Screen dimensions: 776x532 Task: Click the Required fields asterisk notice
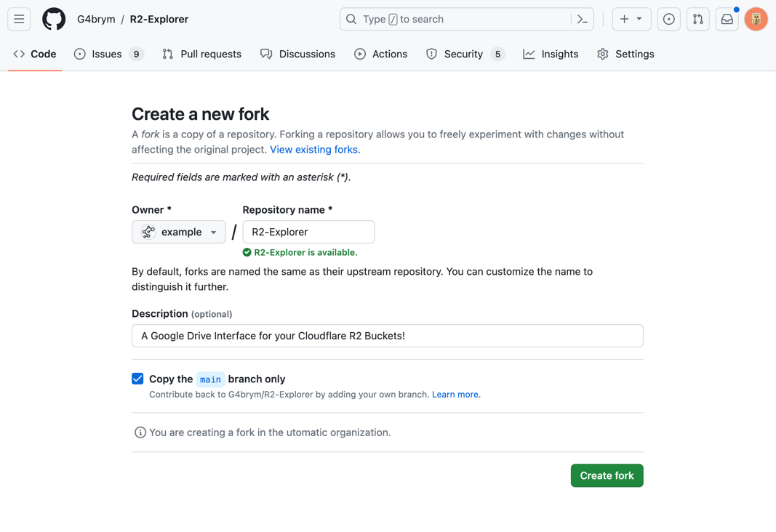[241, 177]
